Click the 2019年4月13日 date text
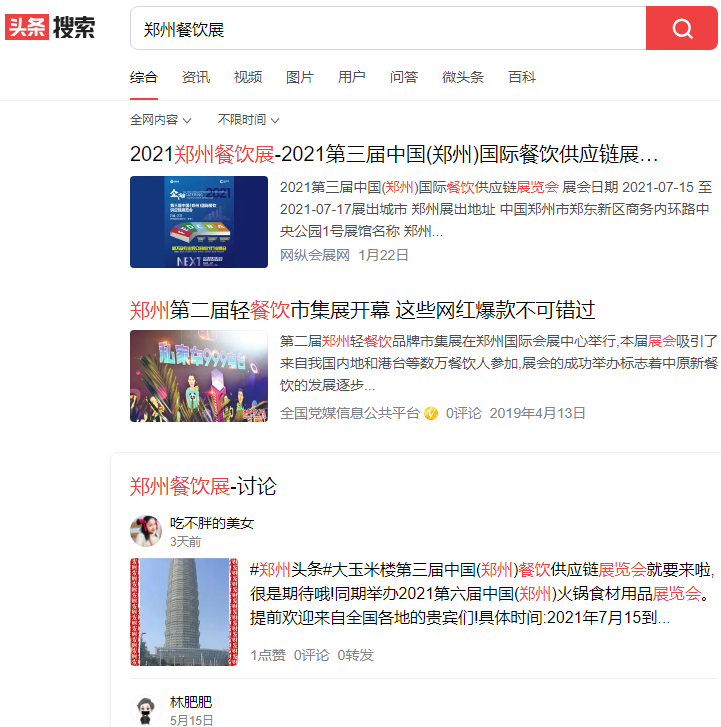721x727 pixels. tap(537, 413)
